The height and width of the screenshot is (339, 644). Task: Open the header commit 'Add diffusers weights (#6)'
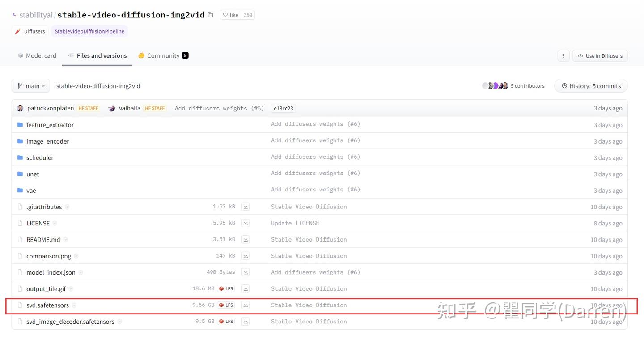(x=219, y=108)
